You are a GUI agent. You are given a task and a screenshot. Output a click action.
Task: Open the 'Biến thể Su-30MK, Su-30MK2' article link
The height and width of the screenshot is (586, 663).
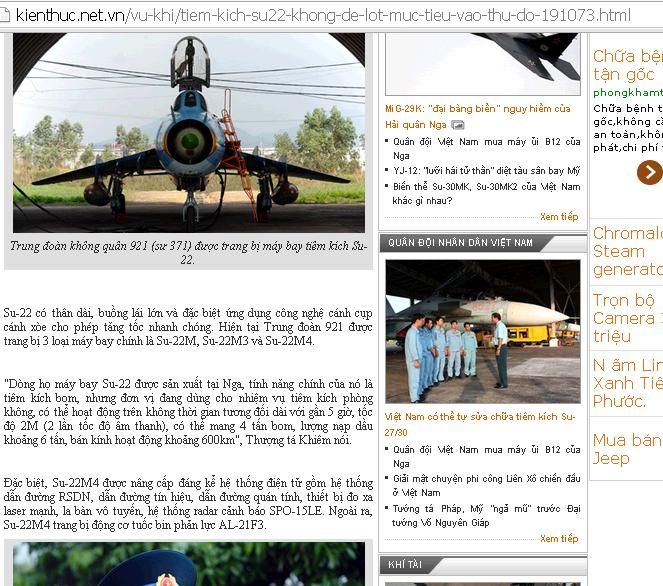(486, 194)
